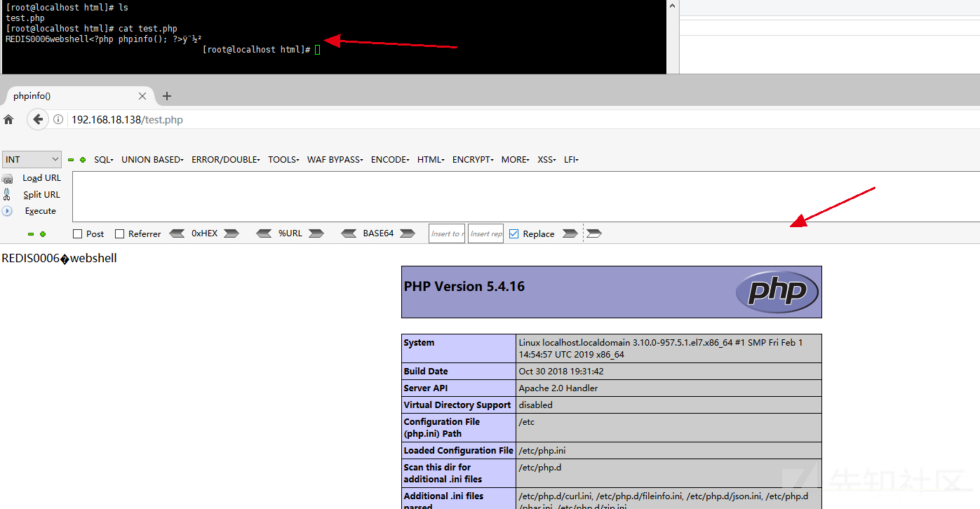This screenshot has width=980, height=509.
Task: Click the green minus left of Post
Action: point(31,234)
